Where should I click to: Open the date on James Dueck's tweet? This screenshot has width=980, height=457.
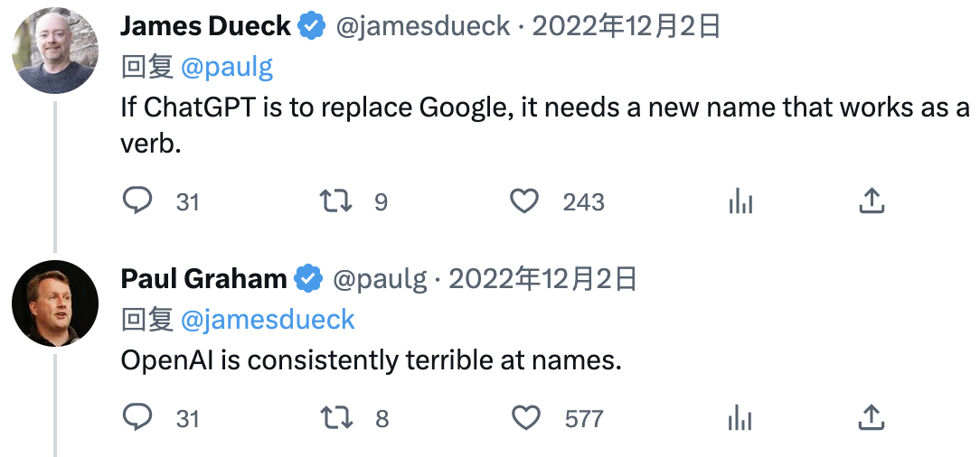coord(627,26)
